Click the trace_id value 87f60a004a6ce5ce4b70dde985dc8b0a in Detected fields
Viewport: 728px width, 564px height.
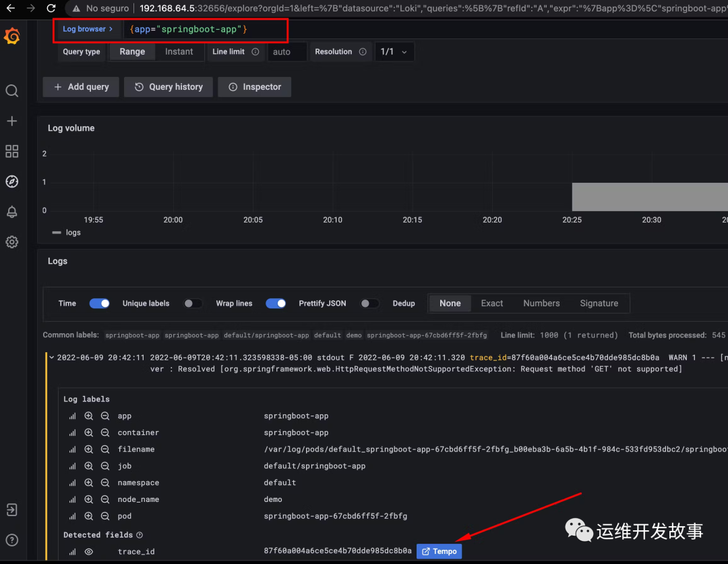point(338,551)
